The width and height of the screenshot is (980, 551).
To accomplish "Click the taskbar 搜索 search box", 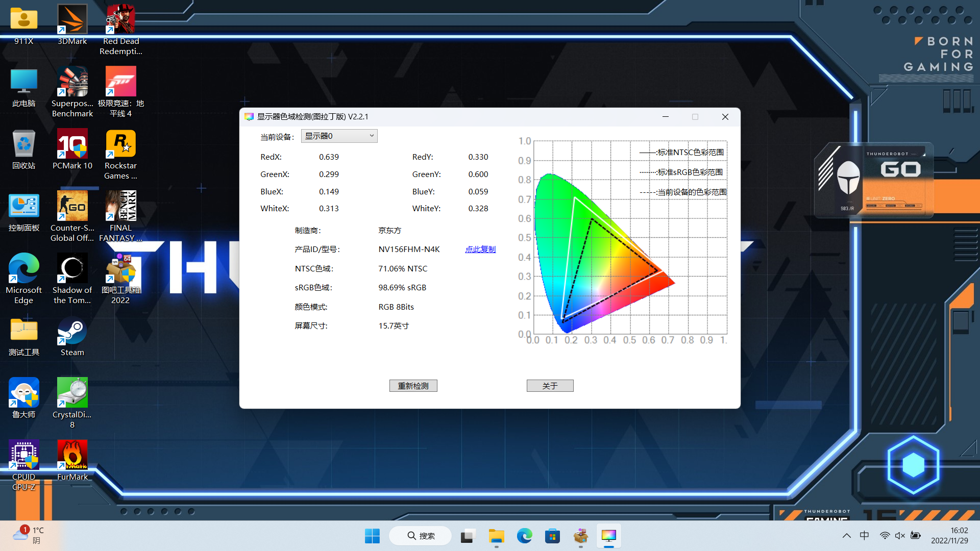I will pyautogui.click(x=421, y=536).
